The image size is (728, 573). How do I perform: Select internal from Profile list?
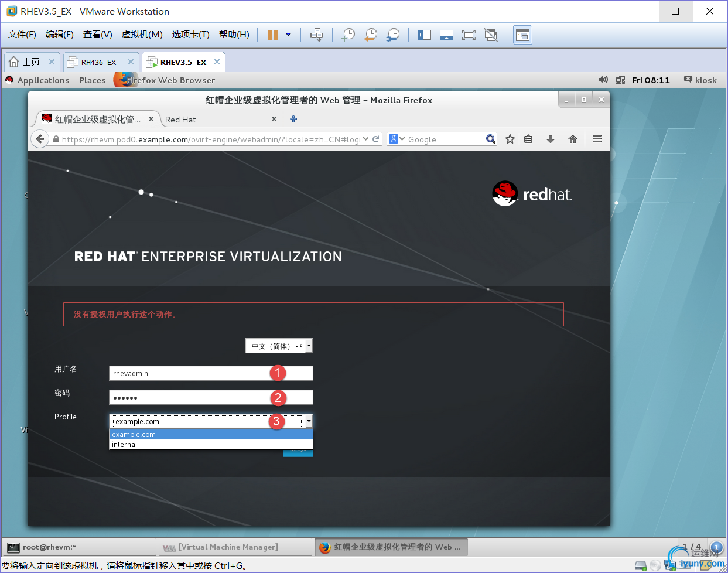tap(211, 444)
